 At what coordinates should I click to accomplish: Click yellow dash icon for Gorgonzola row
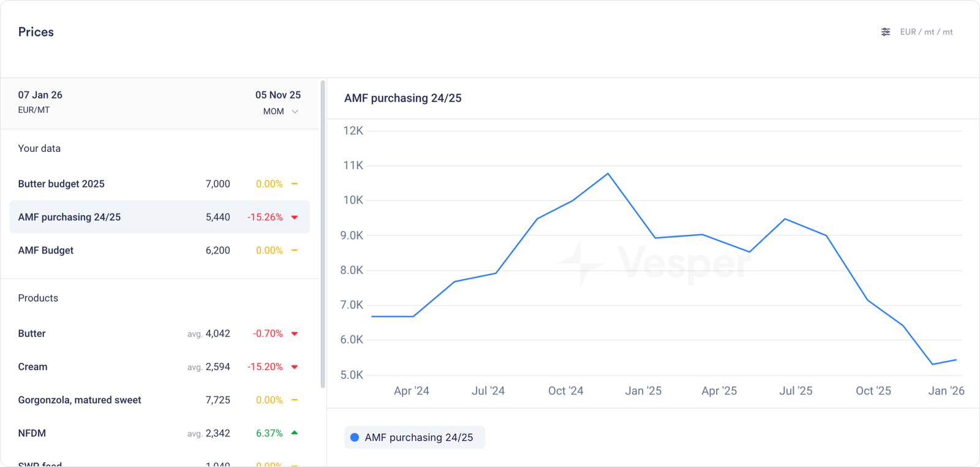pos(295,400)
